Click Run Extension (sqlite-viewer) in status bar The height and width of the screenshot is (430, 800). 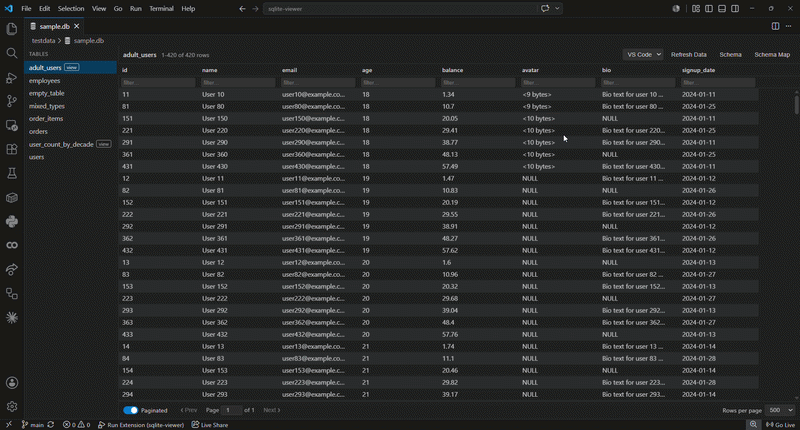pos(140,425)
